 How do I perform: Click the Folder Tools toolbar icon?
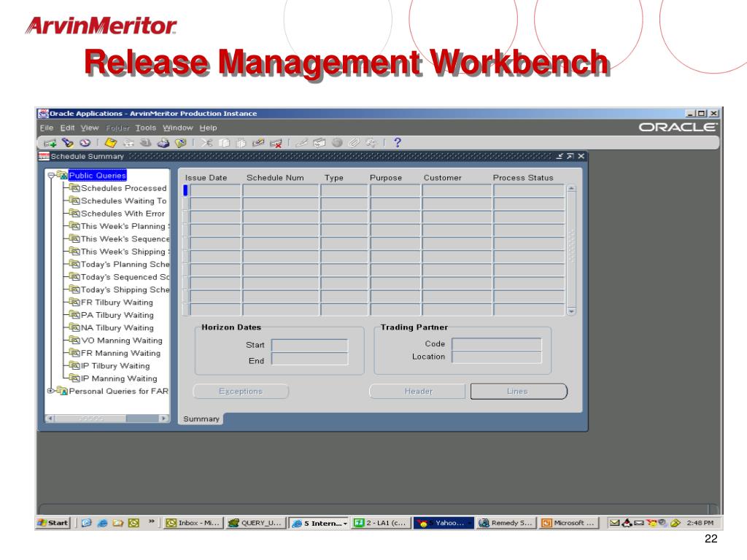[x=371, y=142]
